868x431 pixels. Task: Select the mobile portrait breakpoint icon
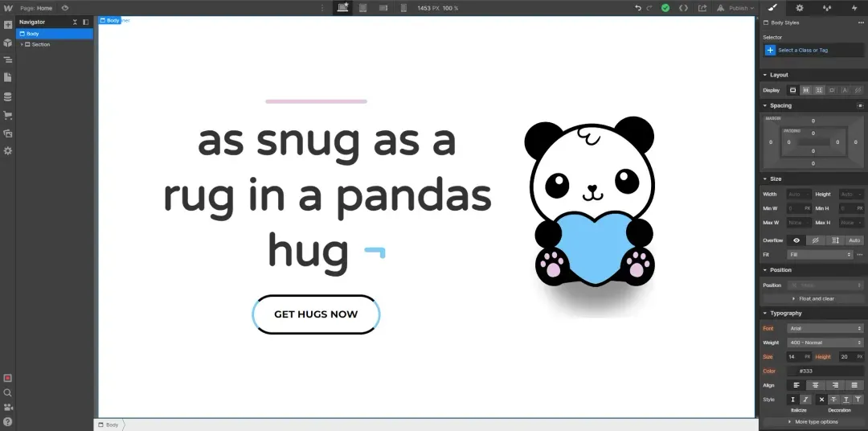(403, 8)
